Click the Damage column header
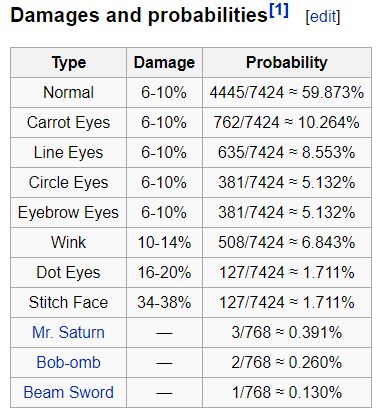The width and height of the screenshot is (381, 415). pos(164,63)
